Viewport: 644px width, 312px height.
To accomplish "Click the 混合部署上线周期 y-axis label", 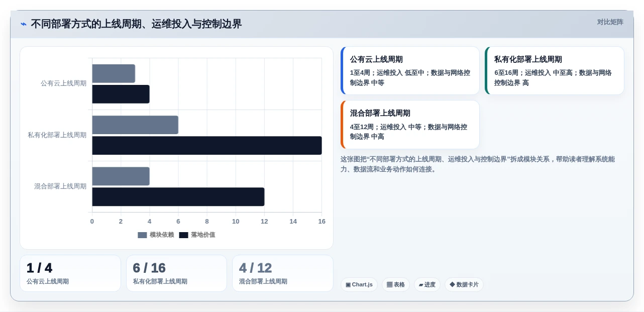I will coord(60,186).
